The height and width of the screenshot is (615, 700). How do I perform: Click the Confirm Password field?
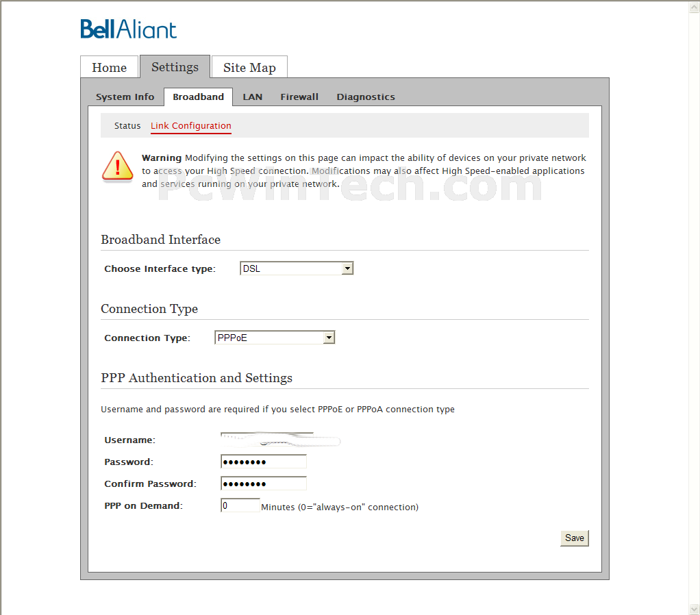click(x=264, y=484)
